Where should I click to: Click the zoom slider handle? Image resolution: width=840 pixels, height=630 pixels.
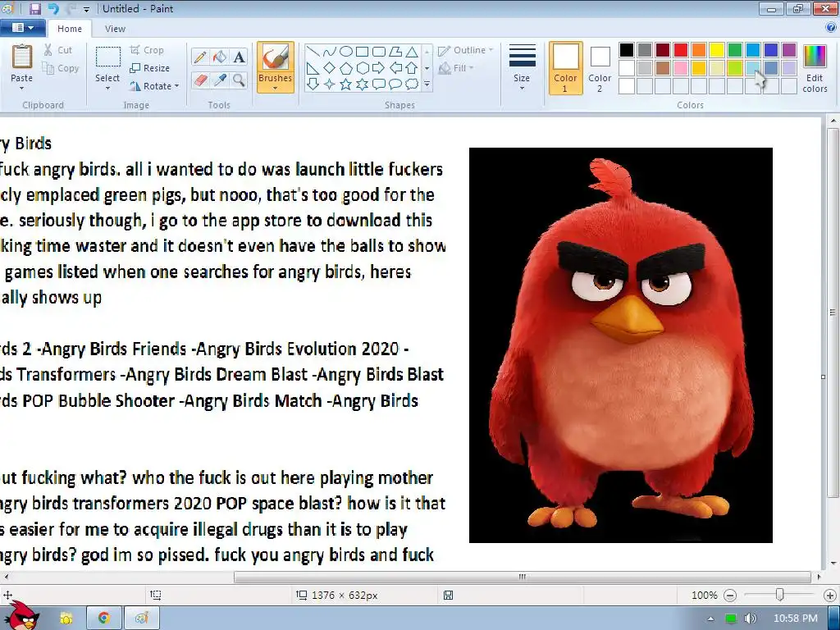tap(780, 595)
